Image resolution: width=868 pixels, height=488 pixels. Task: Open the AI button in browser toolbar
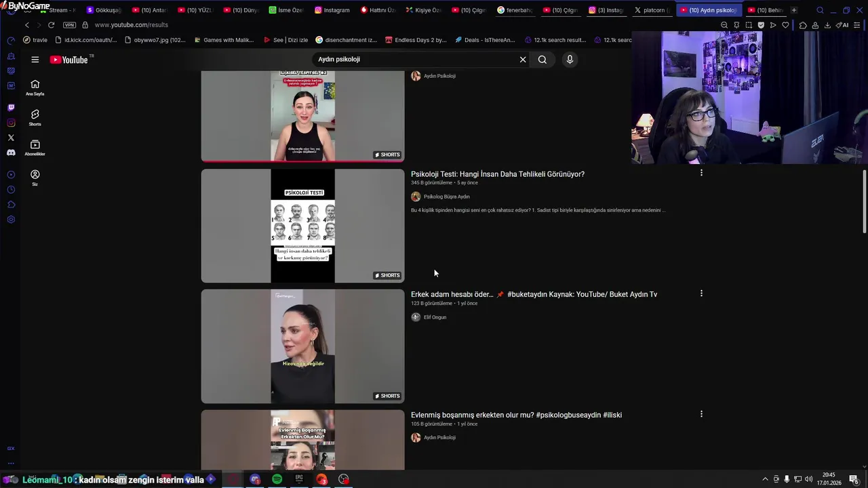843,25
